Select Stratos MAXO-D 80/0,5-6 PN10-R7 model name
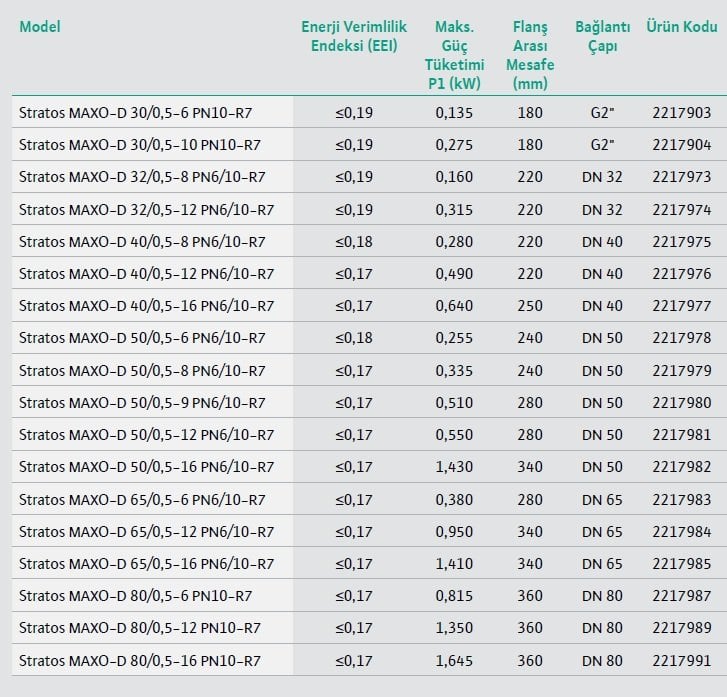This screenshot has height=697, width=727. tap(135, 595)
